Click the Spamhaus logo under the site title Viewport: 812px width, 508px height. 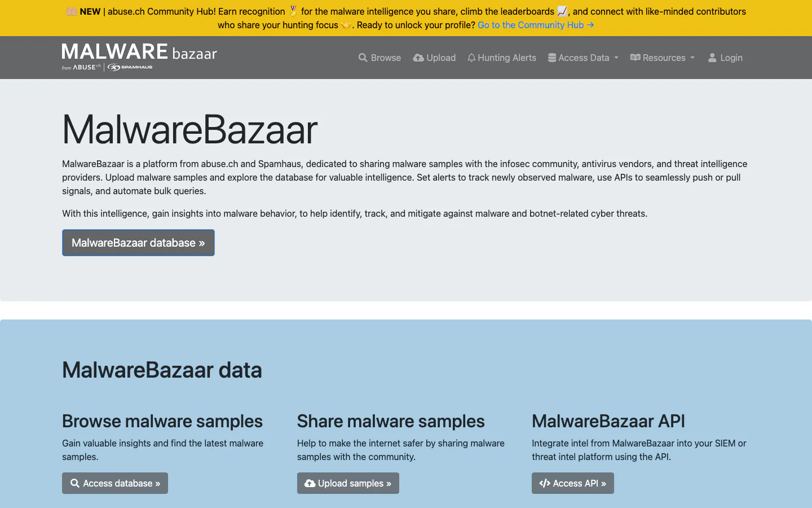click(130, 67)
